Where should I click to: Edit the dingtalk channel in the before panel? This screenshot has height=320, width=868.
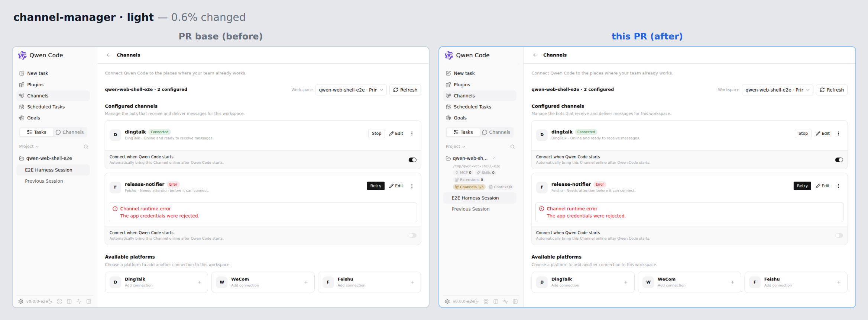point(396,134)
